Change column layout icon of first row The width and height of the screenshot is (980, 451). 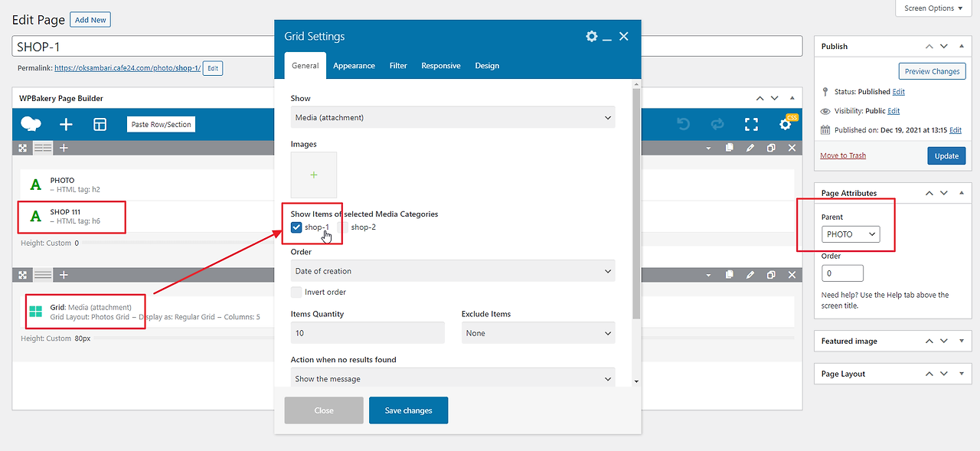(43, 148)
